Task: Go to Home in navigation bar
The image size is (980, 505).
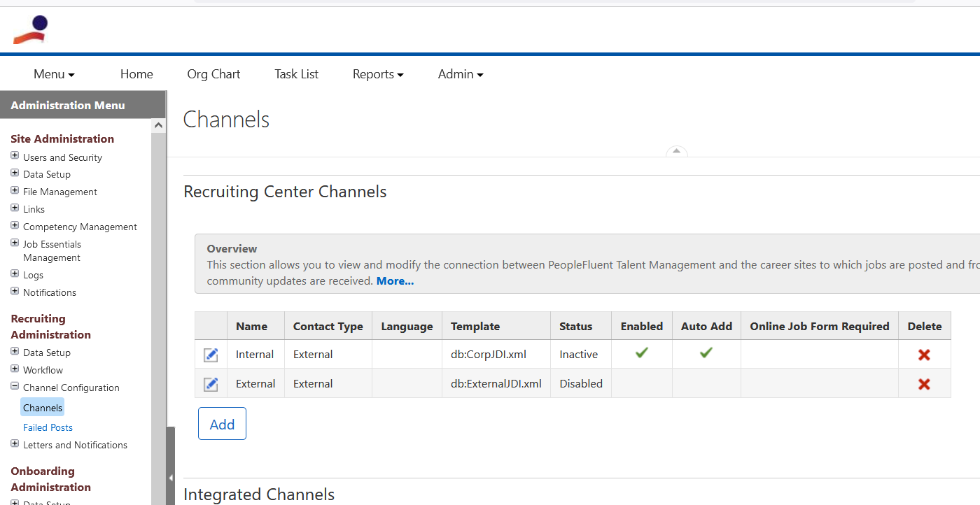Action: pyautogui.click(x=136, y=74)
